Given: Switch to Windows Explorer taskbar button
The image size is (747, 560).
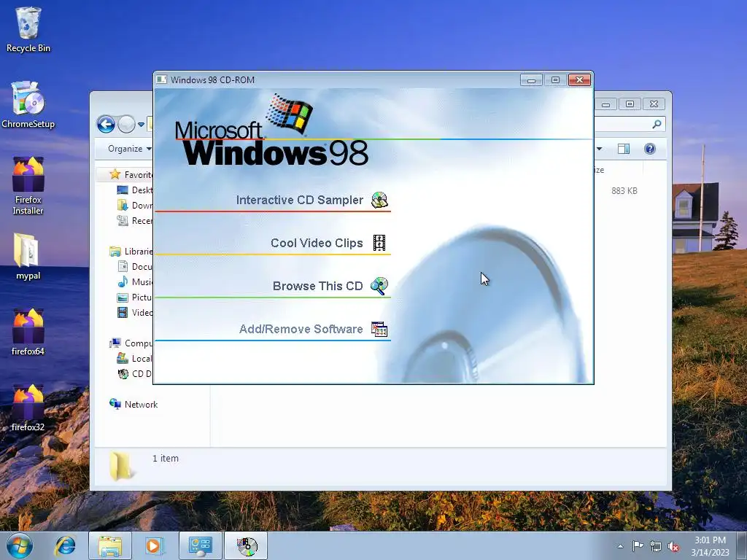Looking at the screenshot, I should click(109, 546).
